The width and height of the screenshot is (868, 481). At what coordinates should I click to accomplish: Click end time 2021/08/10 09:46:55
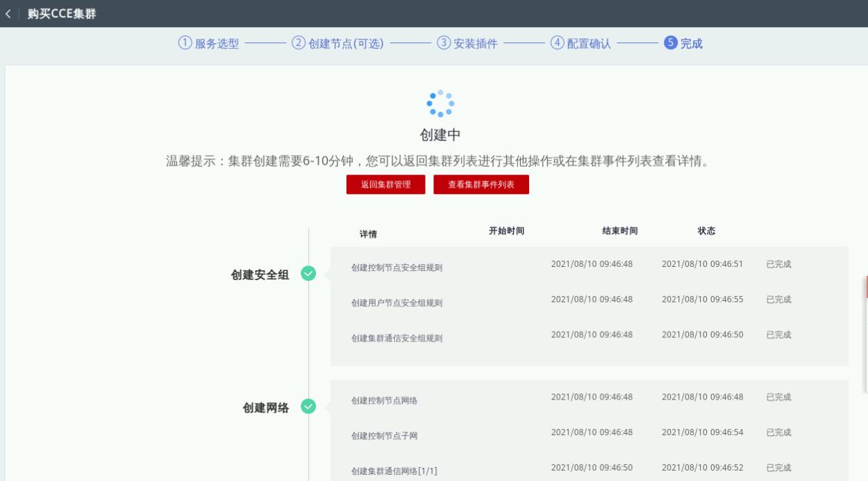point(702,300)
